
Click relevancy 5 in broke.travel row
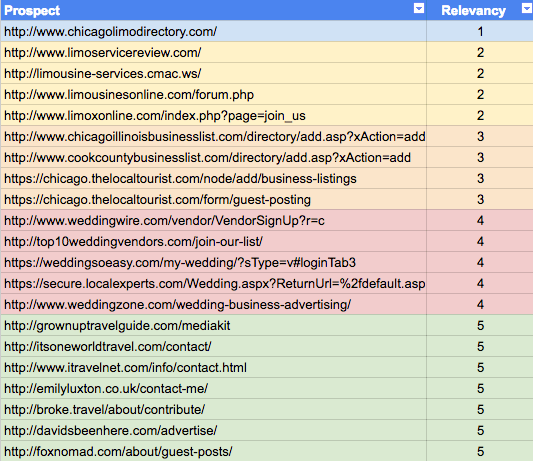pyautogui.click(x=480, y=410)
